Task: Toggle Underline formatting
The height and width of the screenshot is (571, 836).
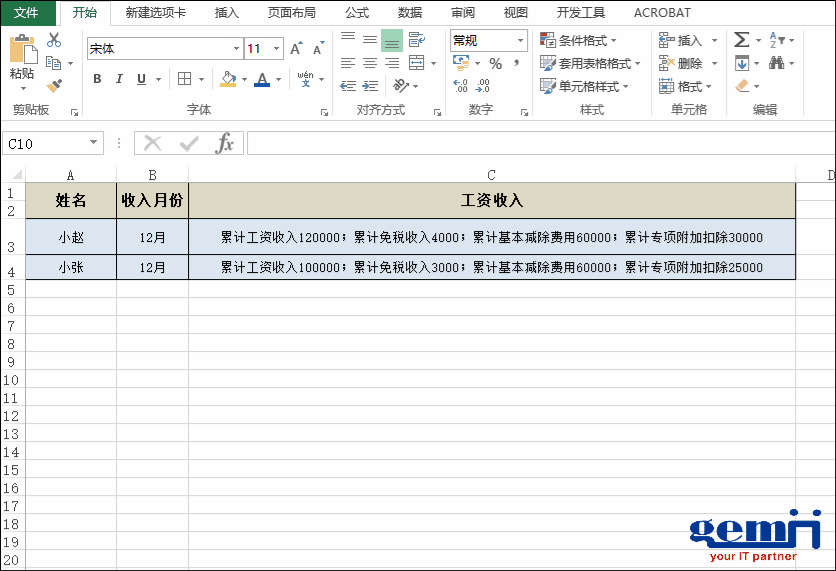Action: [x=141, y=79]
